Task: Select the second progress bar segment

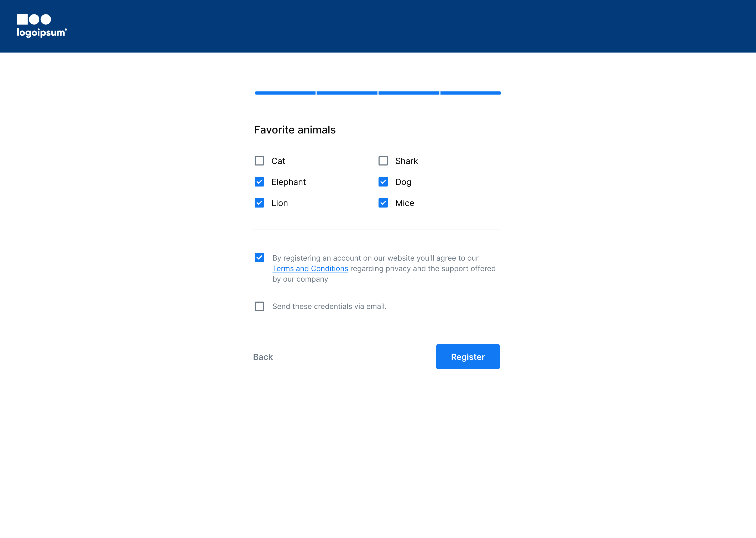Action: tap(347, 93)
